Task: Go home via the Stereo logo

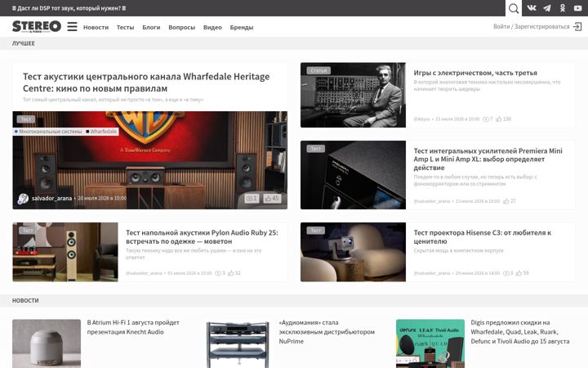Action: (x=37, y=26)
